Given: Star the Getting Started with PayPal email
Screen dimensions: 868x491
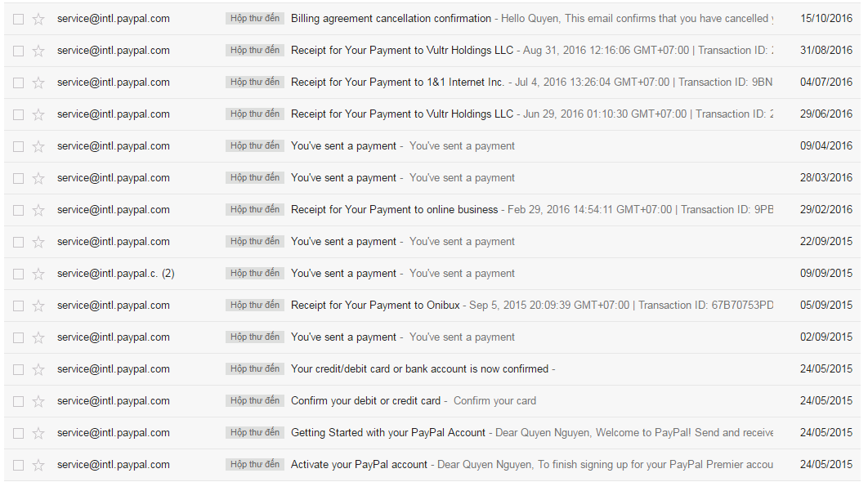Looking at the screenshot, I should 36,432.
